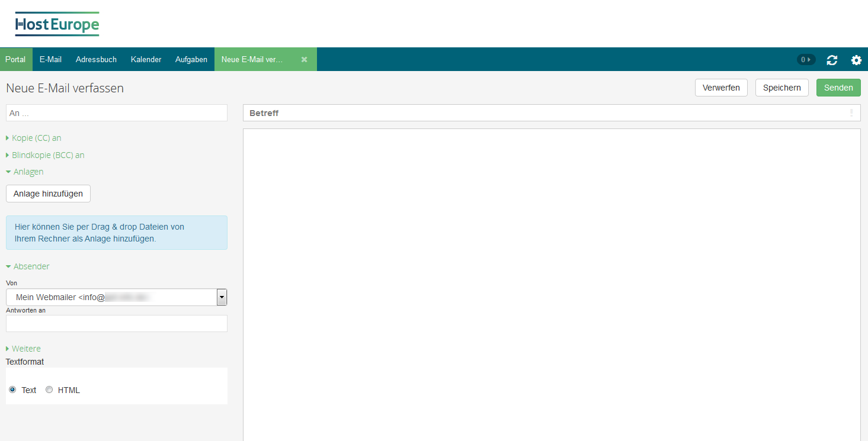Select the HTML text format
The width and height of the screenshot is (868, 441).
(x=49, y=390)
